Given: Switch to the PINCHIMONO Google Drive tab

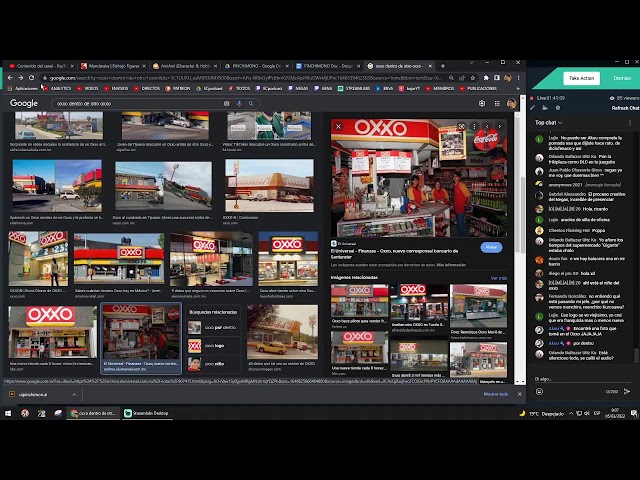Looking at the screenshot, I should [x=257, y=66].
